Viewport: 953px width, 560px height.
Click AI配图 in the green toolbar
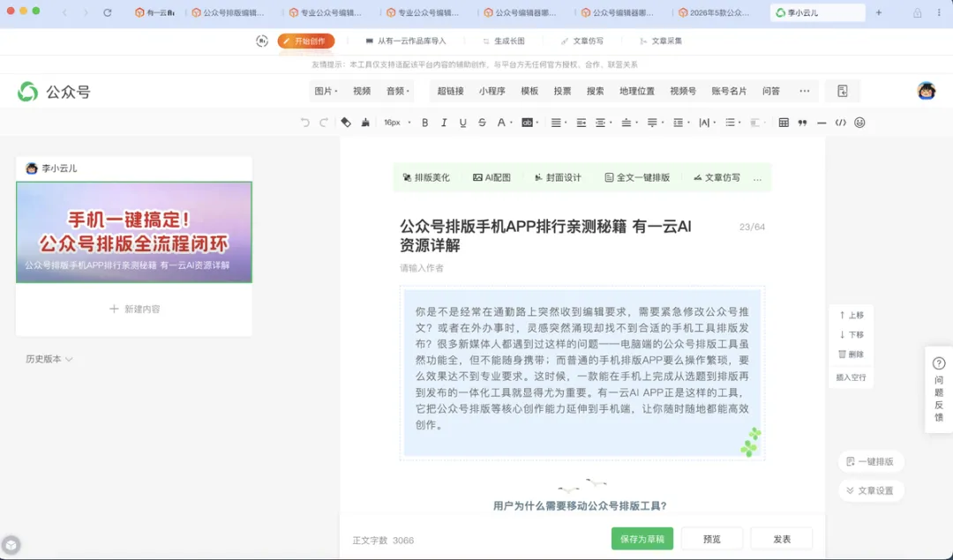click(492, 178)
